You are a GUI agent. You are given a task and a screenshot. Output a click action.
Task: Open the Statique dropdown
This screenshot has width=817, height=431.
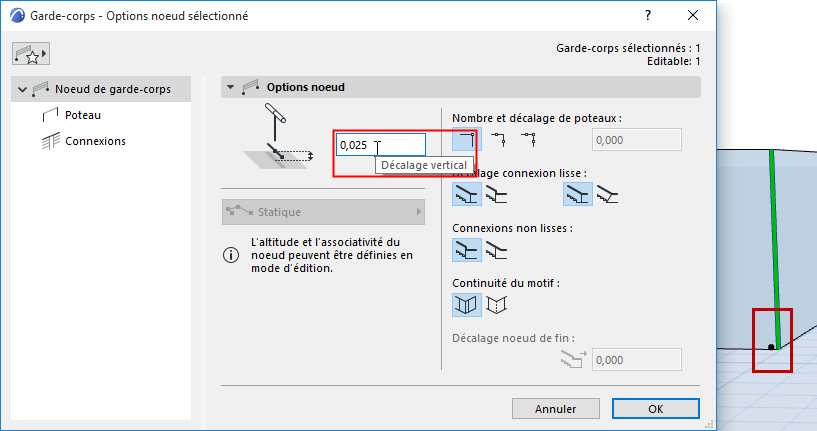click(323, 212)
